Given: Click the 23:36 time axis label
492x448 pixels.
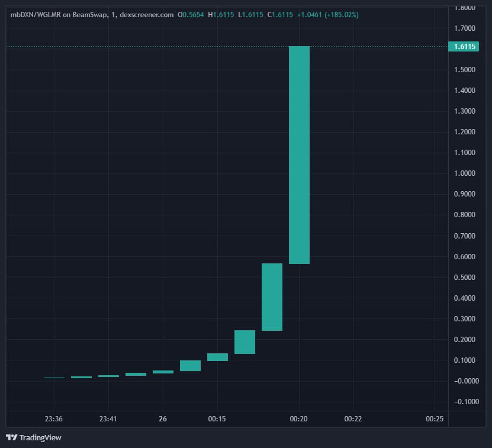Looking at the screenshot, I should (x=54, y=419).
